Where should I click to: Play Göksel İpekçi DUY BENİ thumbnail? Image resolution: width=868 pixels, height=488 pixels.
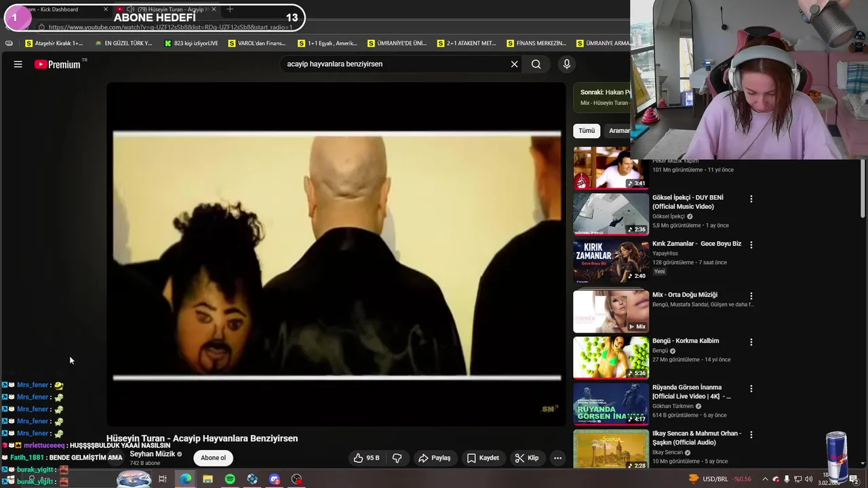point(611,214)
